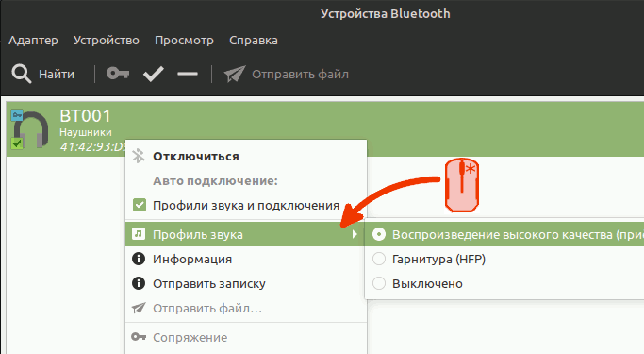
Task: Click the key icon beside Сопряжение
Action: [x=139, y=337]
